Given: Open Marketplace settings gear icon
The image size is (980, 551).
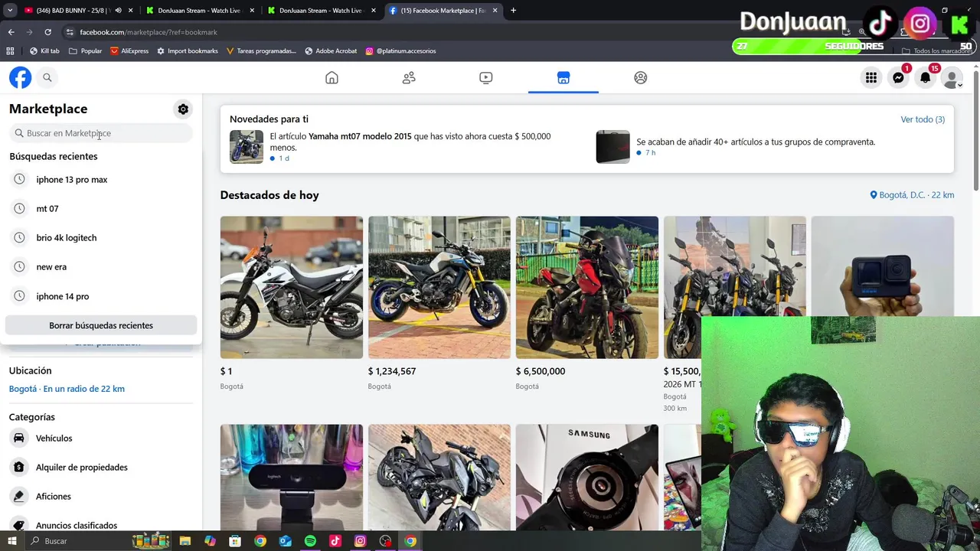Looking at the screenshot, I should (x=183, y=109).
